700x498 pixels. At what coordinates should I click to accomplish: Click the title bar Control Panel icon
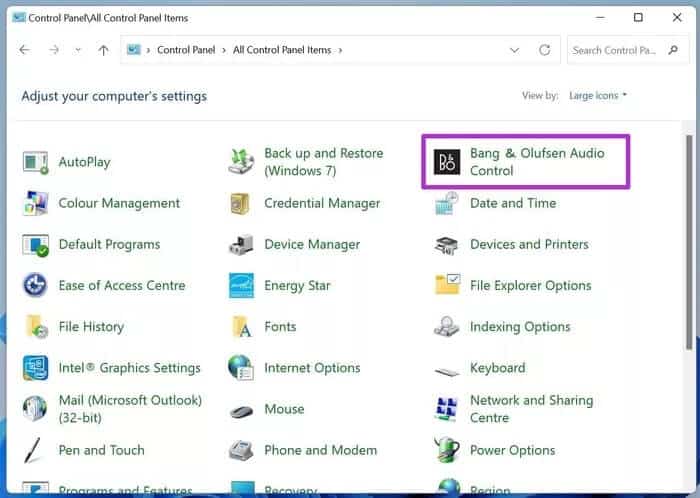(19, 17)
